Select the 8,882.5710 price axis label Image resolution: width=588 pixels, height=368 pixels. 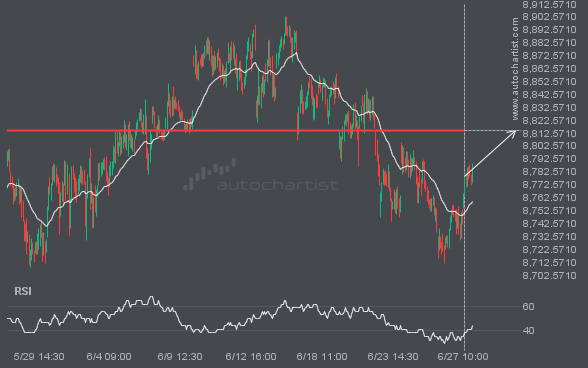[x=549, y=43]
